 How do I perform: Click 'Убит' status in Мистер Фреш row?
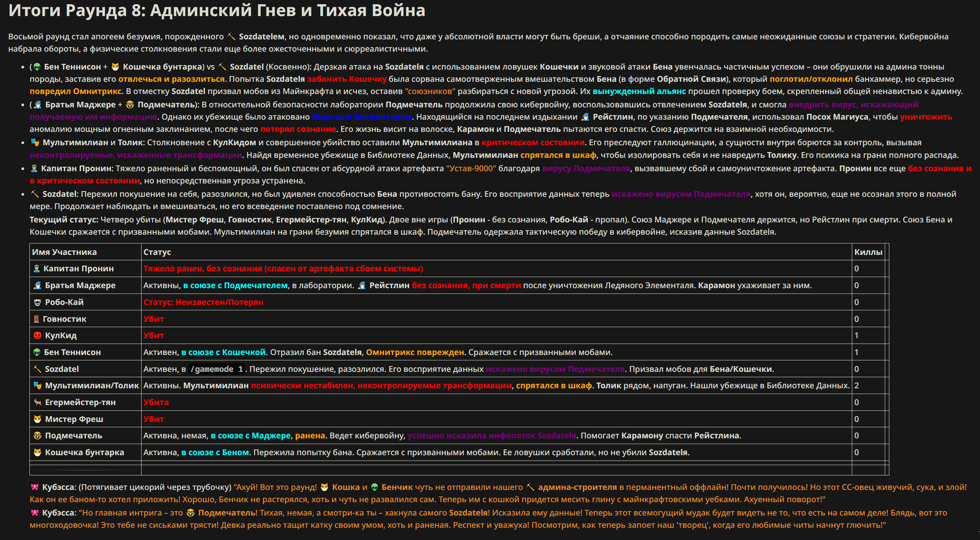point(154,419)
